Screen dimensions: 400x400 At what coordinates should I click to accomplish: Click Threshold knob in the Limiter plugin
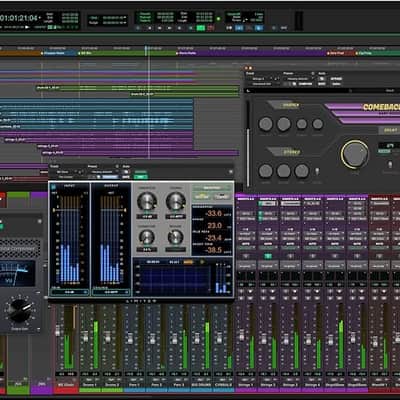coord(147,201)
